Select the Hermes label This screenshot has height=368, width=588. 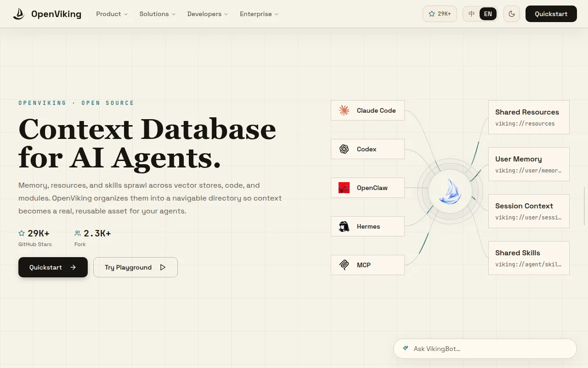pyautogui.click(x=368, y=226)
